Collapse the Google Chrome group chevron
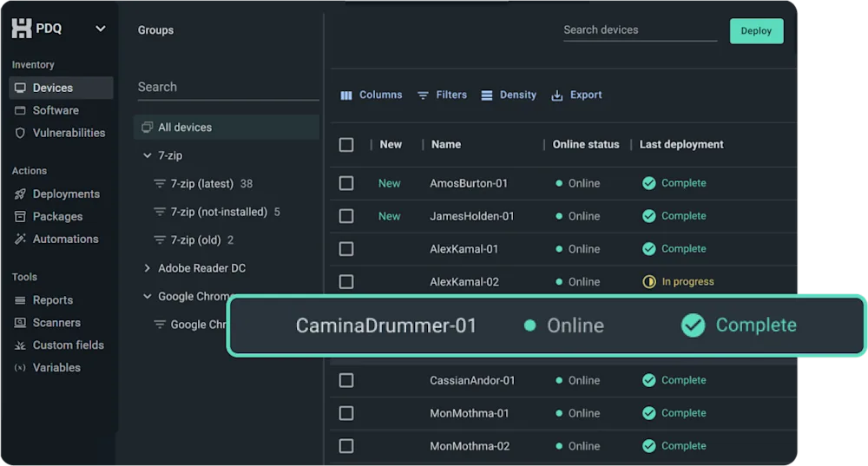This screenshot has width=868, height=466. 148,297
